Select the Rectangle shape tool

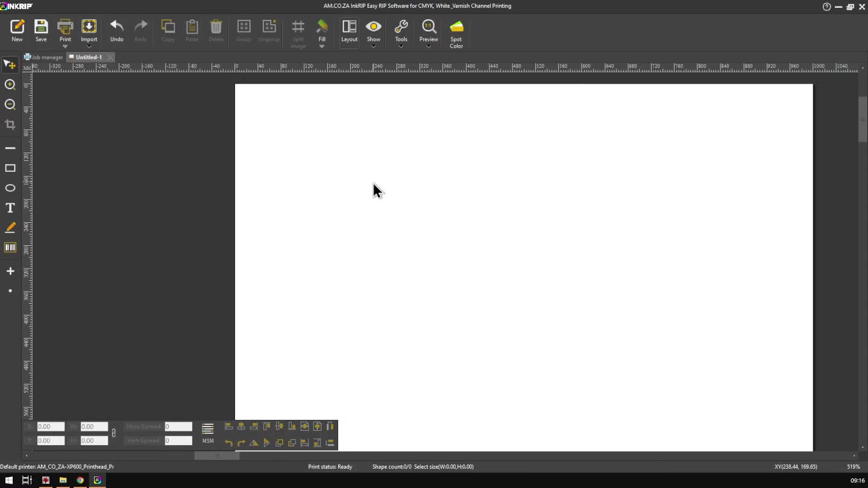click(10, 168)
